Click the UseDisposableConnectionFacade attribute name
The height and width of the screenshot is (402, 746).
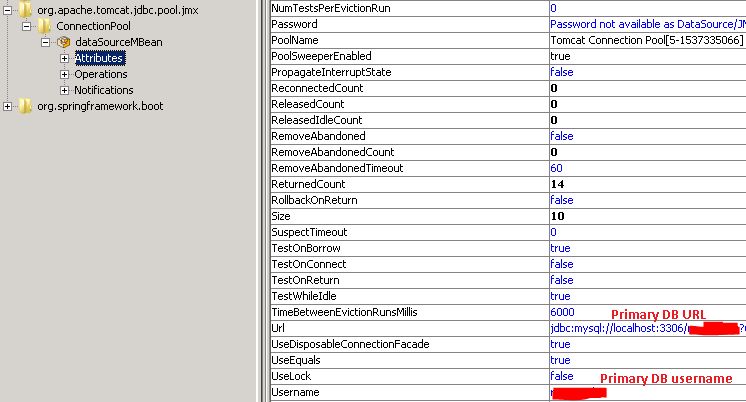[x=350, y=344]
